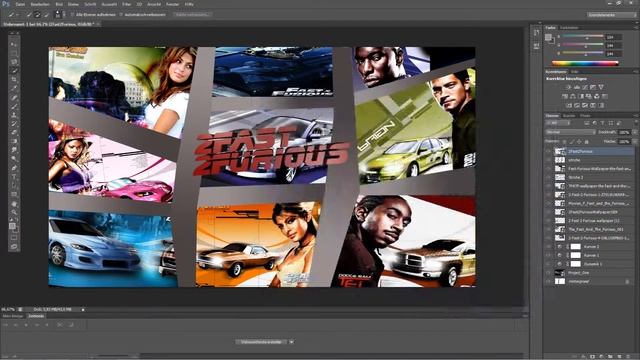Add a Brightness/Contrast adjustment from Korrekturen
The image size is (640, 360).
click(x=568, y=87)
